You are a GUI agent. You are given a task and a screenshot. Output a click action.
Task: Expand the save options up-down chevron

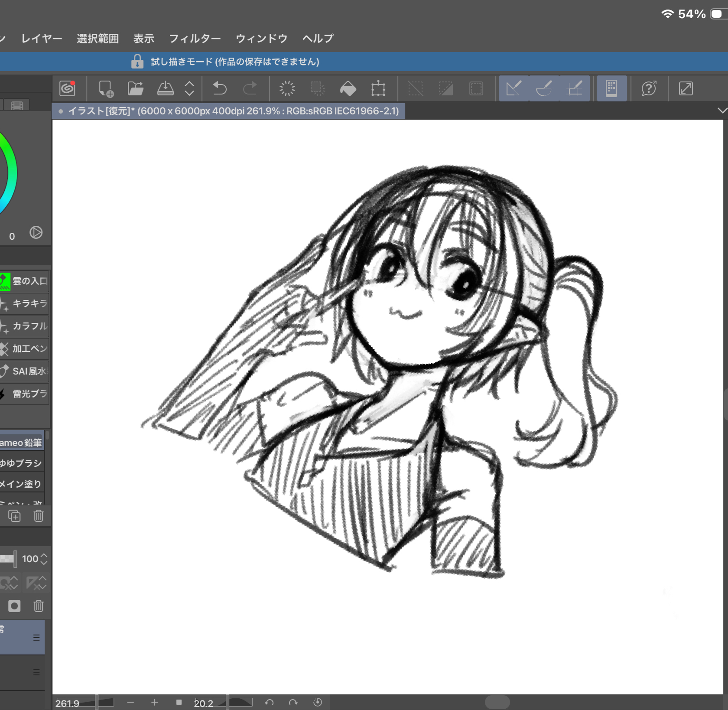coord(189,88)
